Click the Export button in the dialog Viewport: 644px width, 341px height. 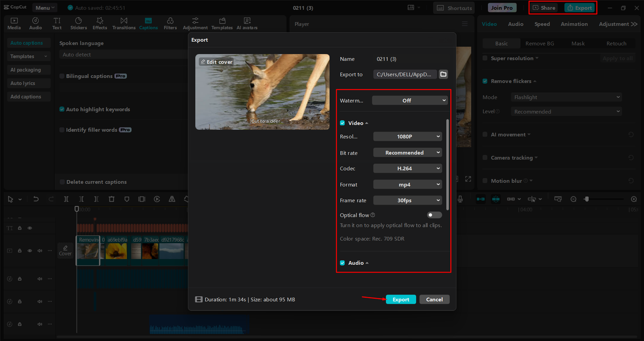(401, 299)
